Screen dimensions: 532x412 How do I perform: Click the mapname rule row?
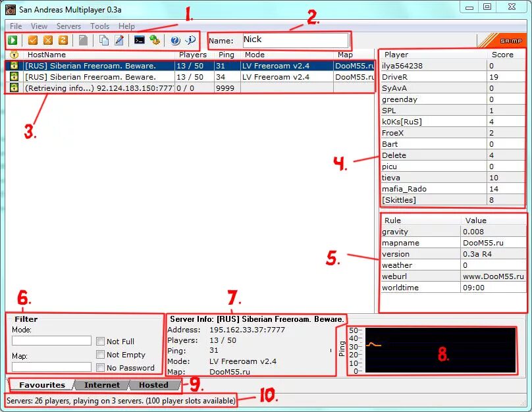pos(454,243)
